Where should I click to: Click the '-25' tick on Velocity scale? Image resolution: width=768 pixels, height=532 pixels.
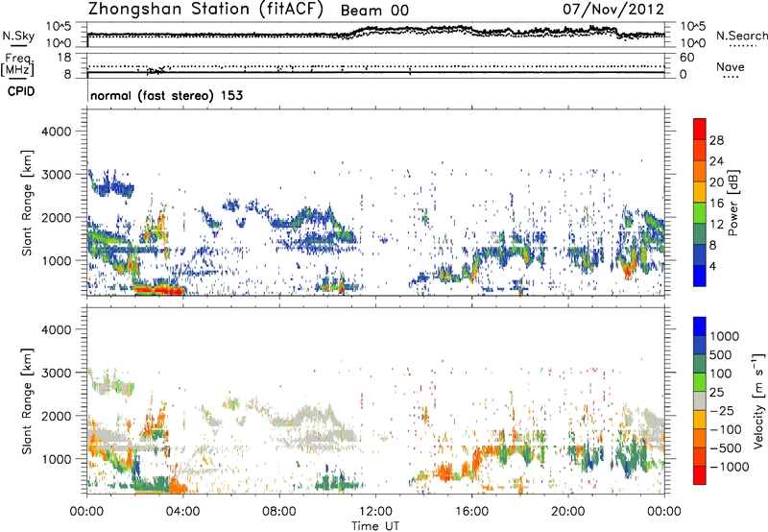point(723,411)
